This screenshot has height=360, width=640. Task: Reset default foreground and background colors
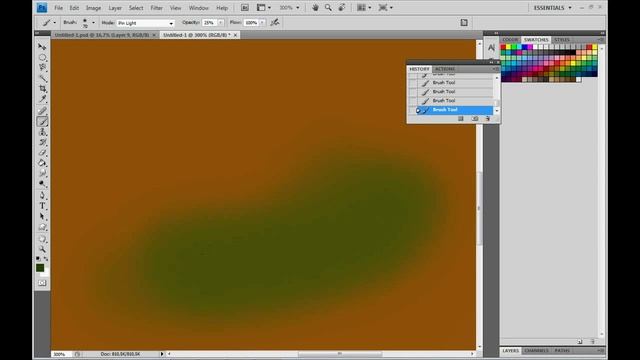tap(38, 259)
